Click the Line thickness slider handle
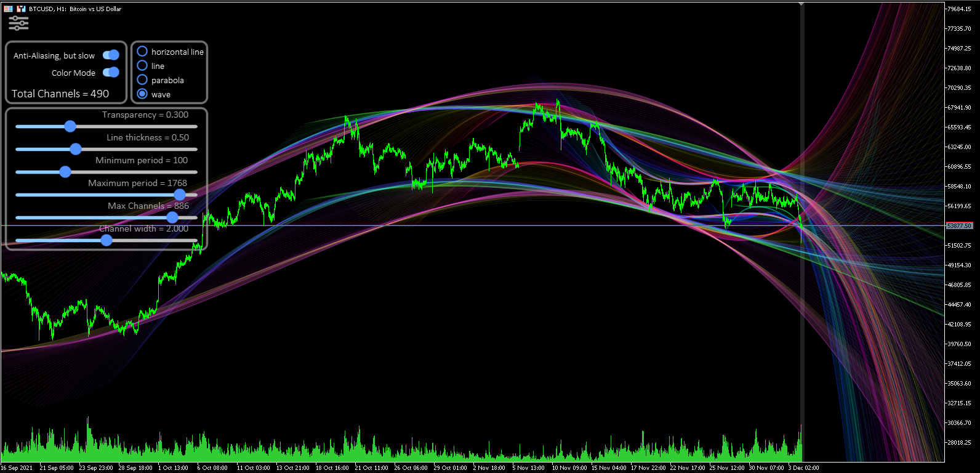980x473 pixels. [76, 149]
